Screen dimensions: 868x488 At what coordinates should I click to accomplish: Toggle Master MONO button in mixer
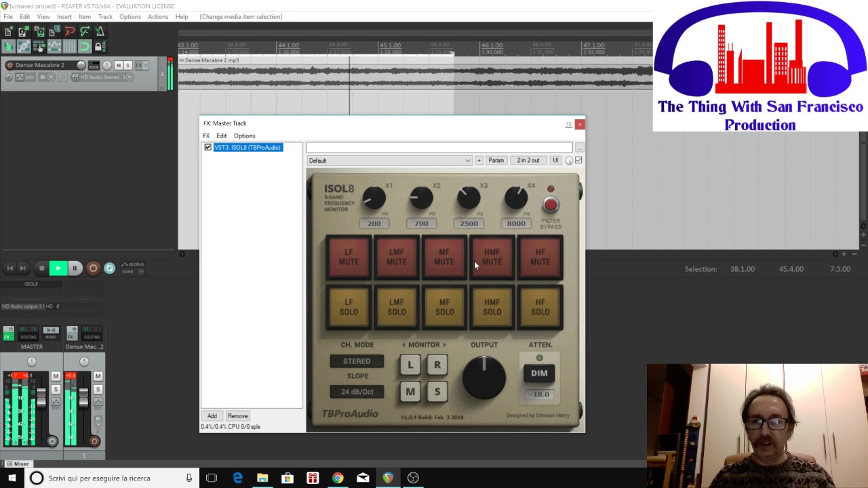(x=51, y=333)
